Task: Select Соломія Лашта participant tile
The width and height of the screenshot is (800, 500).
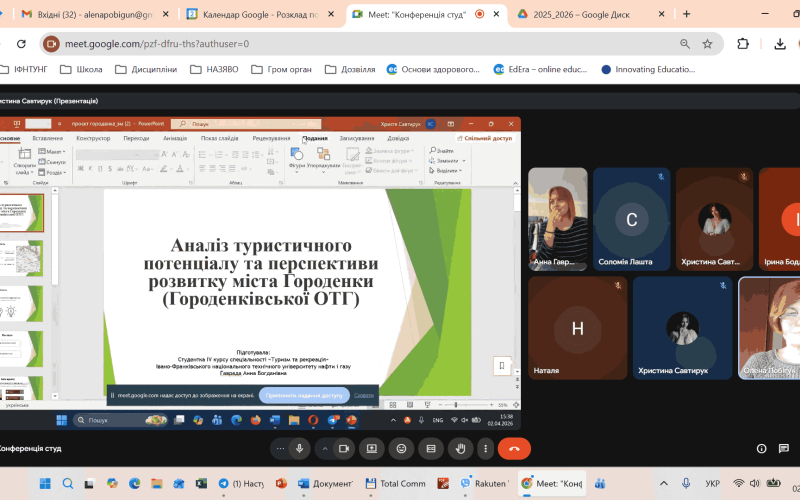Action: (x=631, y=219)
